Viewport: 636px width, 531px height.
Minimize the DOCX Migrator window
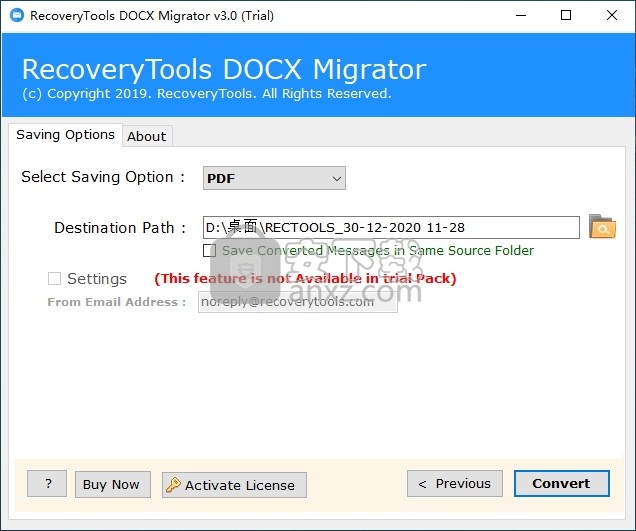coord(521,15)
